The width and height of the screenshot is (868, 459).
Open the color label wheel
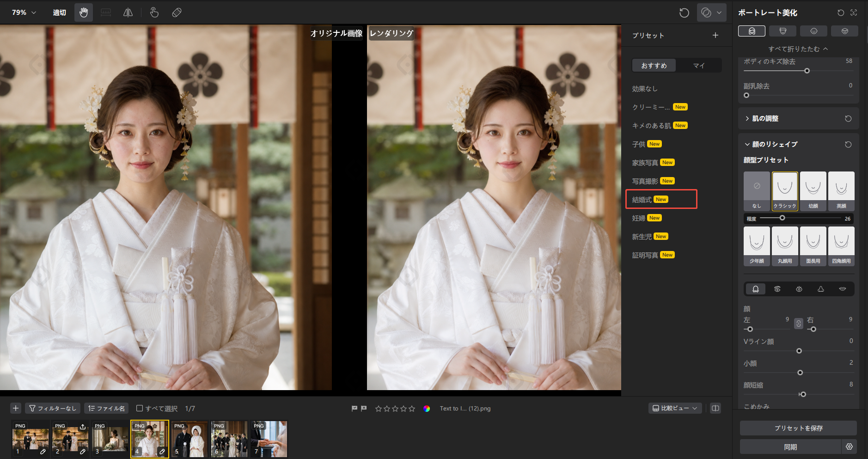coord(427,409)
